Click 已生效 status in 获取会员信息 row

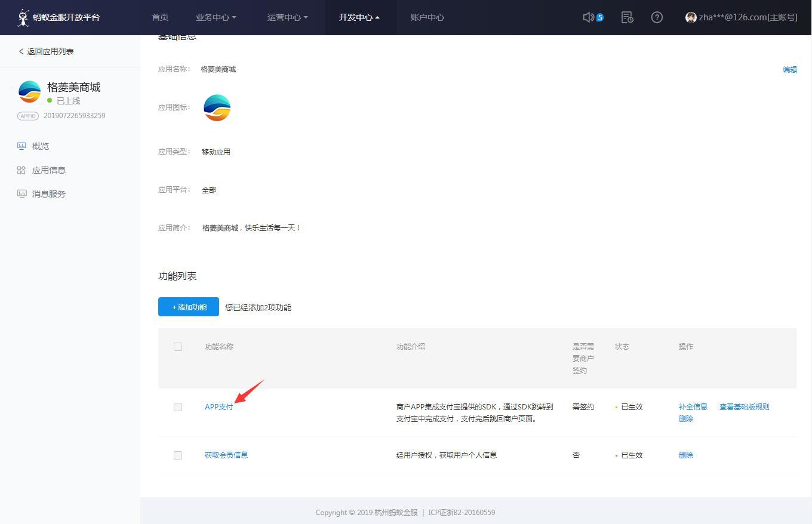tap(632, 455)
